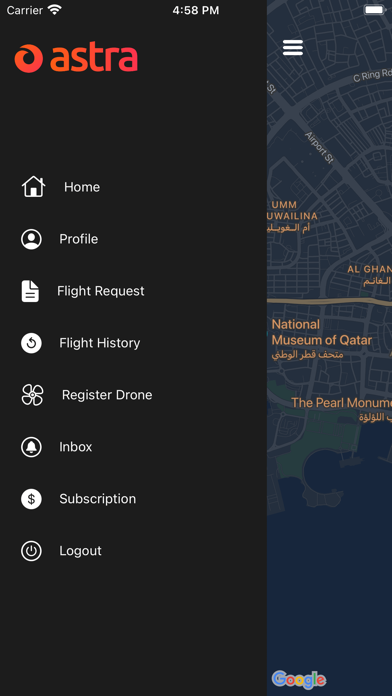This screenshot has width=392, height=696.
Task: Tap the circular arrow Flight History icon
Action: [32, 343]
